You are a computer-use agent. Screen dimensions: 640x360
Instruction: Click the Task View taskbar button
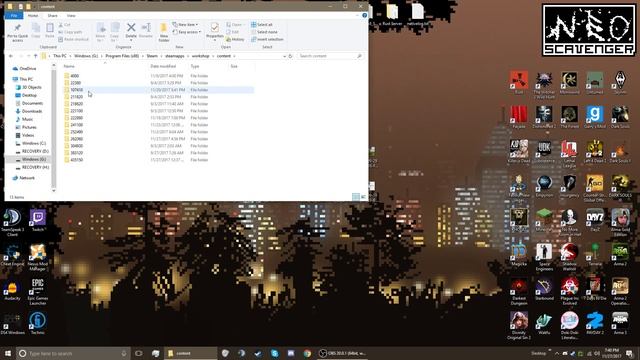pos(139,353)
